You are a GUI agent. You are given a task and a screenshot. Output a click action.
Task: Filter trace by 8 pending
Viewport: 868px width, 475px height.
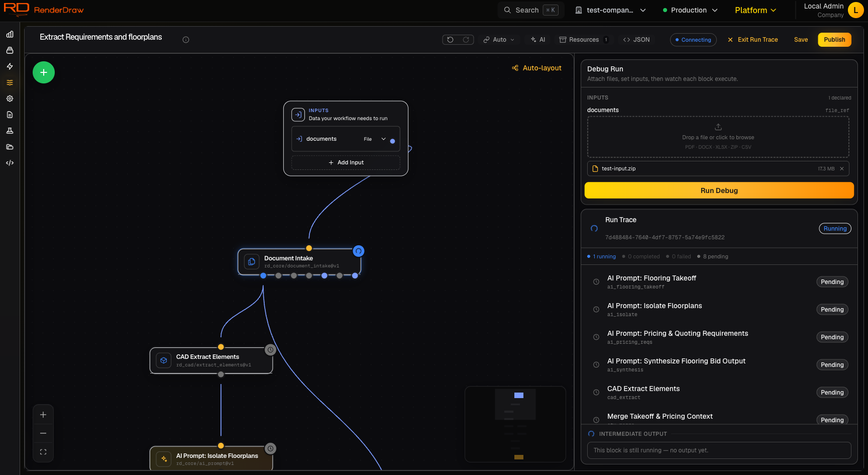(x=713, y=256)
